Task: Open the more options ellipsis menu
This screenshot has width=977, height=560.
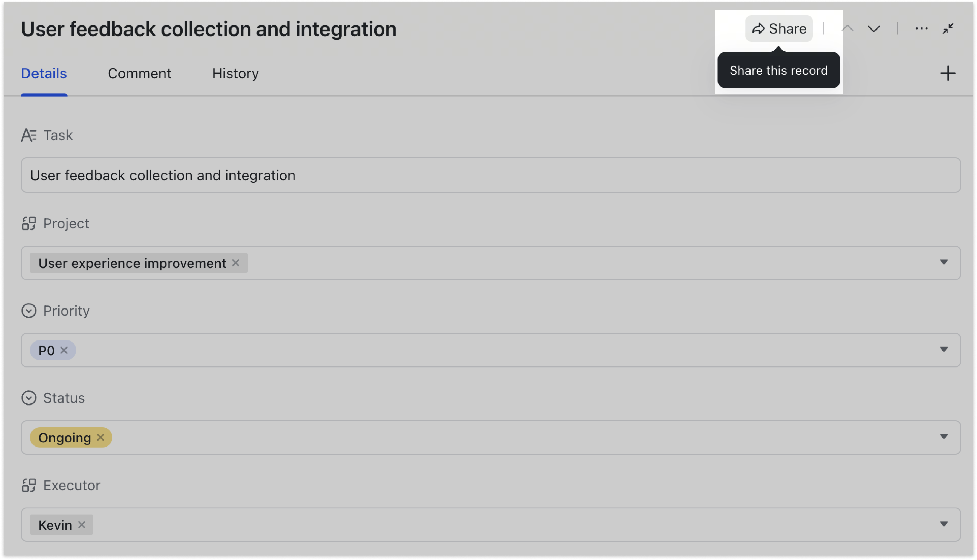Action: [921, 28]
